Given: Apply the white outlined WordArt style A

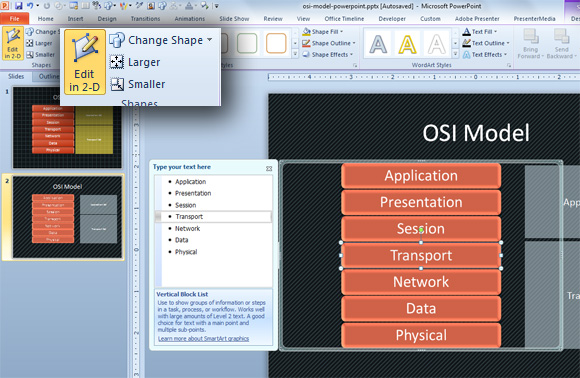Looking at the screenshot, I should pyautogui.click(x=436, y=44).
